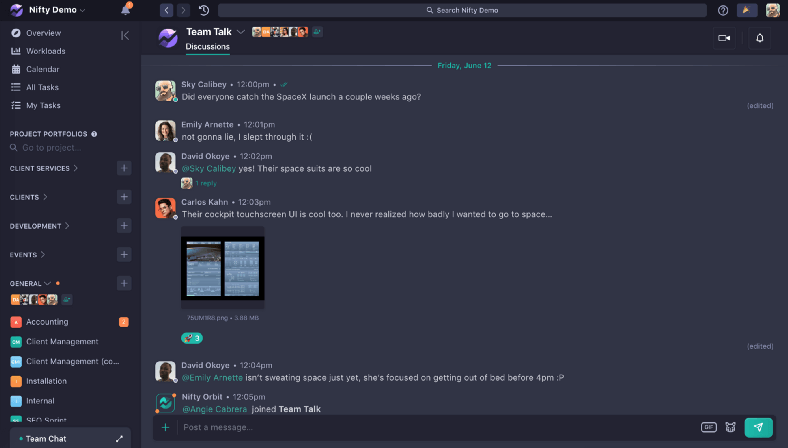This screenshot has height=448, width=788.
Task: Click the plus attachment icon in composer
Action: coord(165,427)
